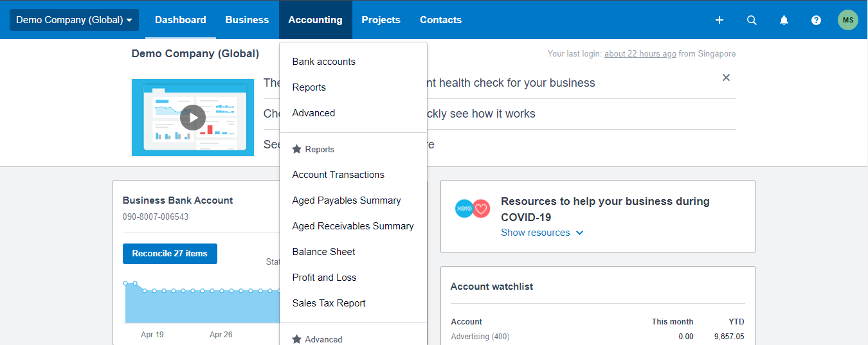Open search with the magnifier icon

tap(752, 20)
